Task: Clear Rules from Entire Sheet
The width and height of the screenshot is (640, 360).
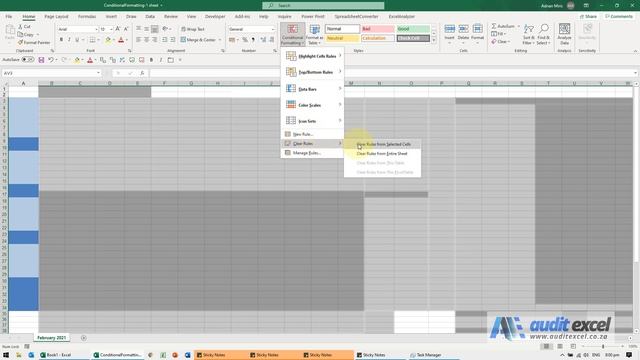Action: tap(383, 153)
